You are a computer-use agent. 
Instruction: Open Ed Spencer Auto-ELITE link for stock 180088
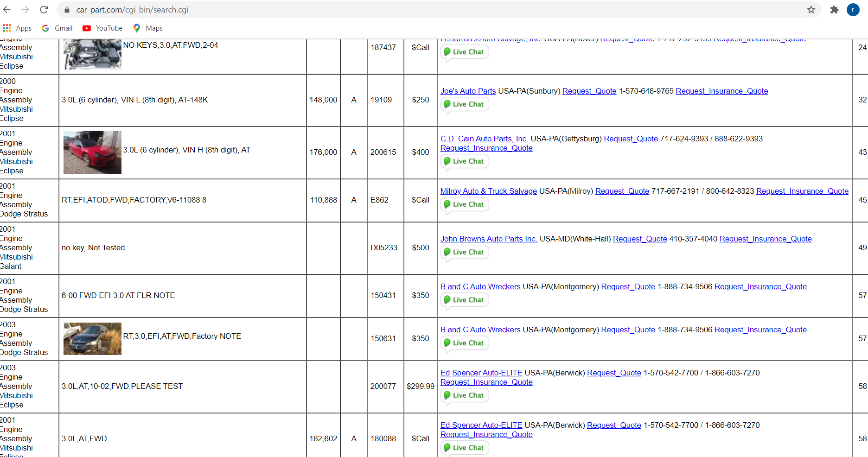tap(481, 425)
